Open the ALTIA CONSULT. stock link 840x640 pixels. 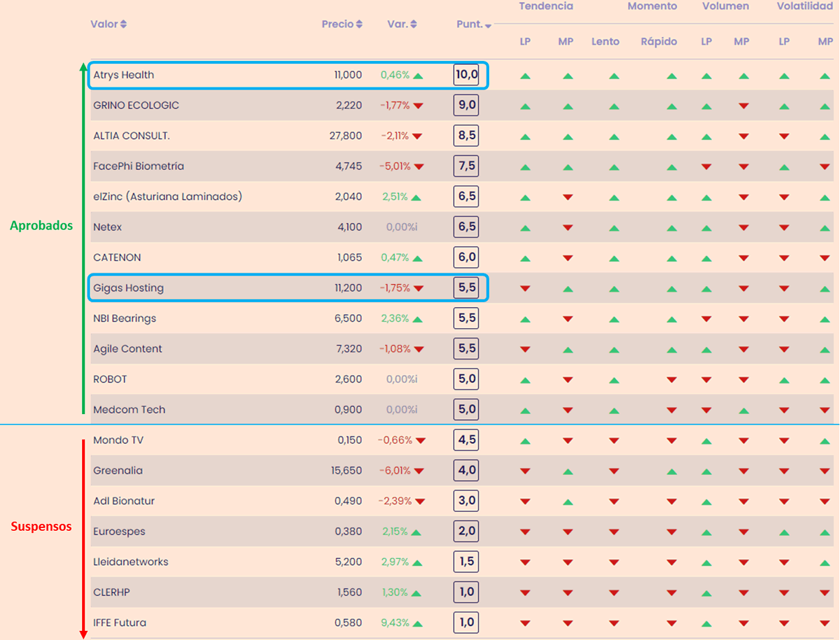132,136
